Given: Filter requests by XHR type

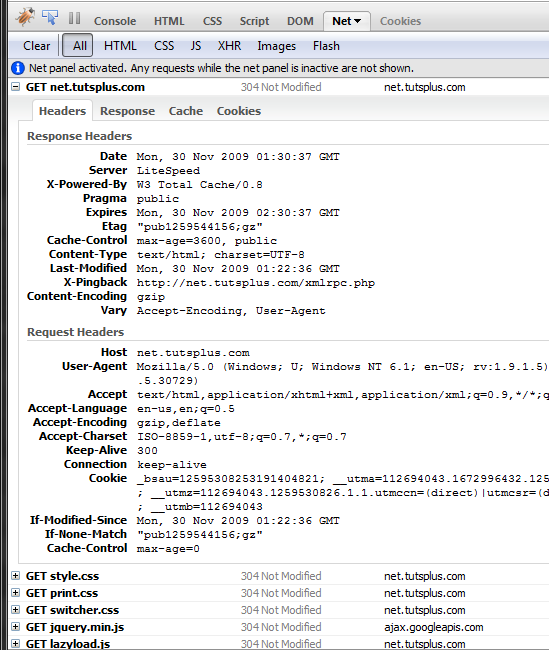Looking at the screenshot, I should point(229,46).
